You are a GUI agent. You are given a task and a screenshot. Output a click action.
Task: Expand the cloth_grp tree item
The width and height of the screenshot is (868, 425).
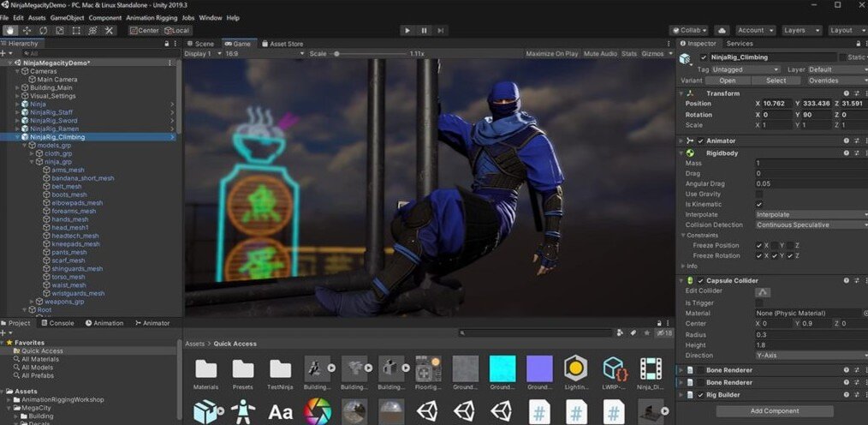33,153
